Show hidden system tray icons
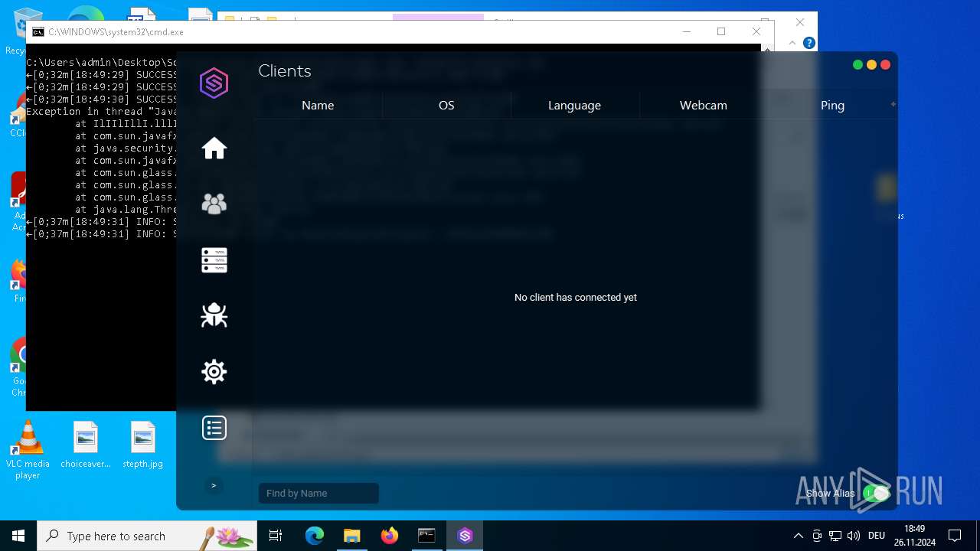 point(799,536)
